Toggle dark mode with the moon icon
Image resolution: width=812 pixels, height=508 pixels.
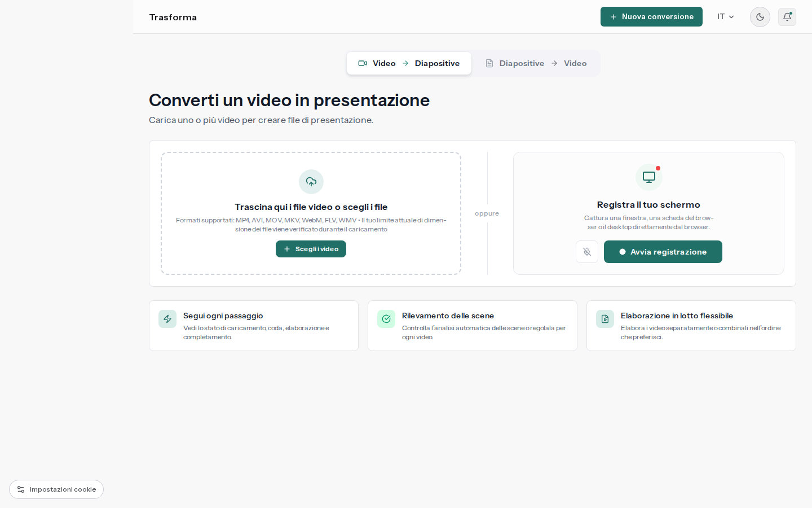click(760, 17)
